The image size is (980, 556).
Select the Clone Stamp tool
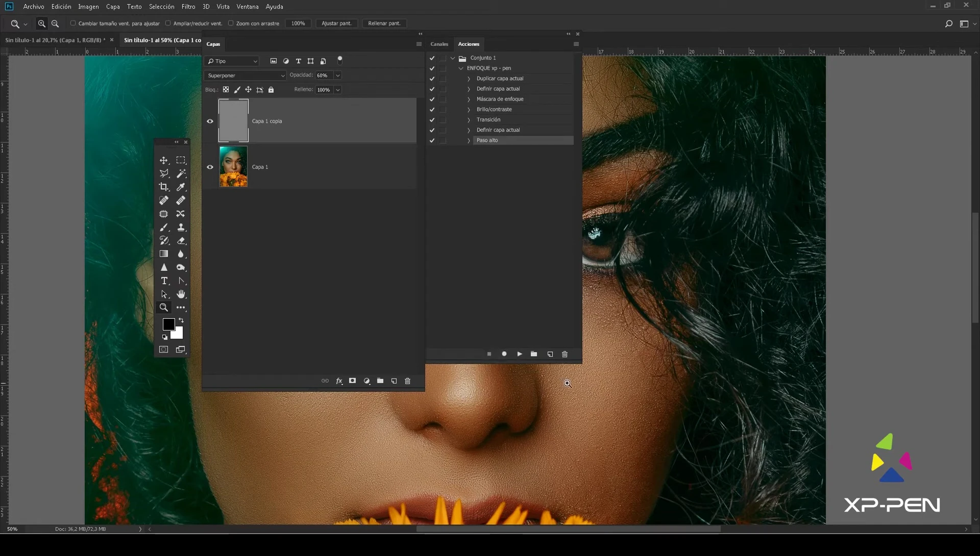[x=181, y=228]
